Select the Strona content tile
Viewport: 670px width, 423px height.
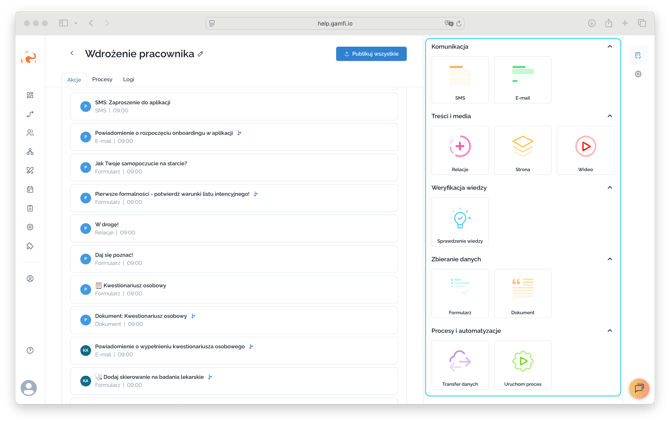click(522, 150)
